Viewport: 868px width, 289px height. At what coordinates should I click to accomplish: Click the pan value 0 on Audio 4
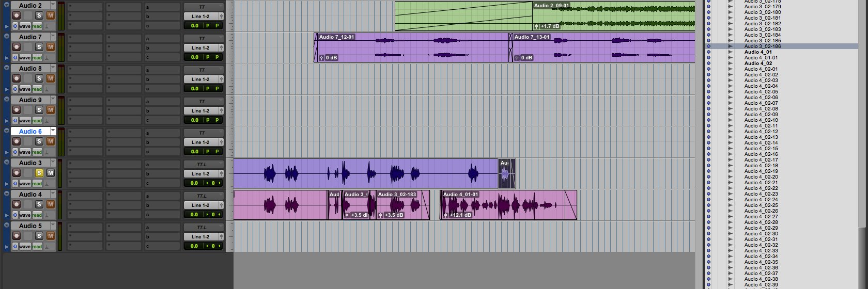coord(214,215)
